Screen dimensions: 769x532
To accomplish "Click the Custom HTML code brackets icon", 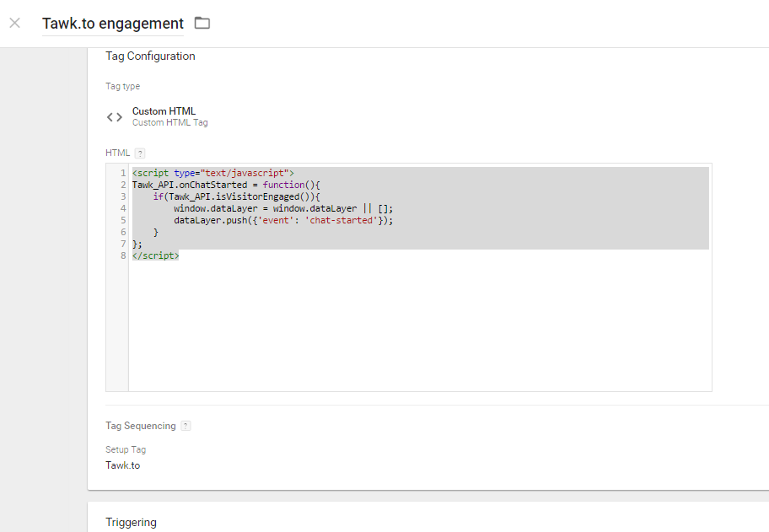I will (x=115, y=117).
